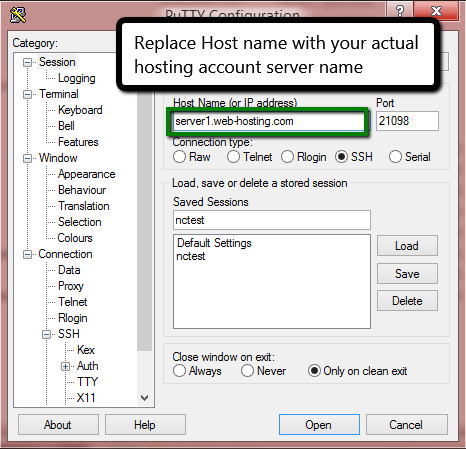Open the Terminal category
The height and width of the screenshot is (449, 466).
(59, 94)
